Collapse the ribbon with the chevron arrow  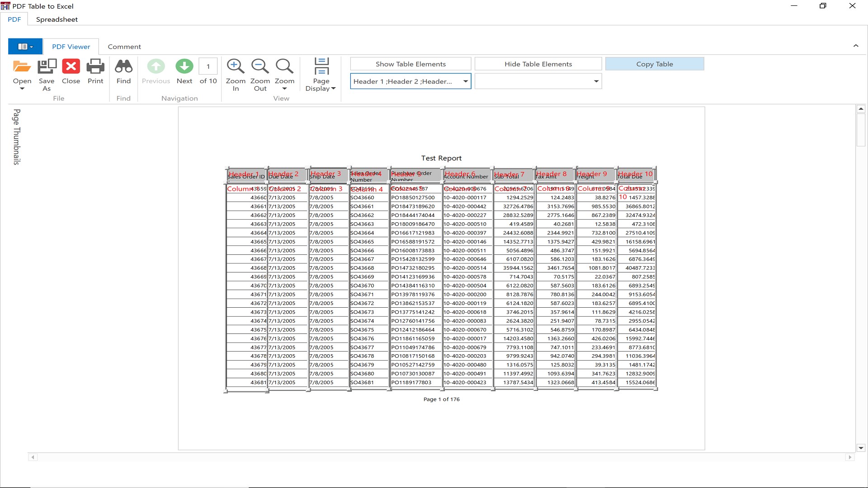tap(855, 46)
